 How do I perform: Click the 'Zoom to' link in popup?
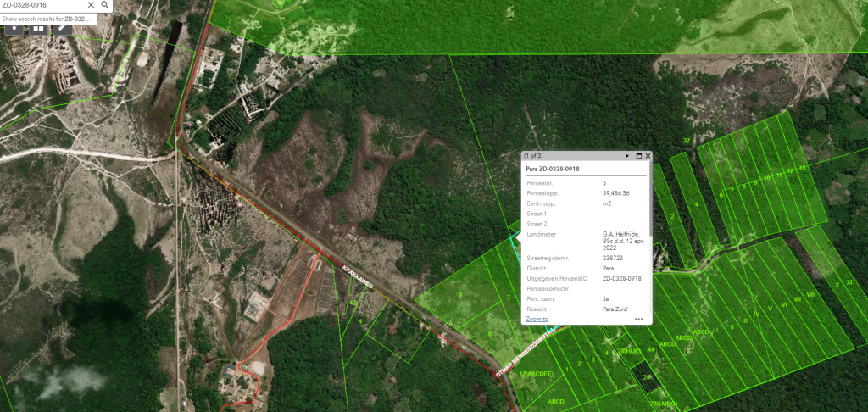click(537, 319)
